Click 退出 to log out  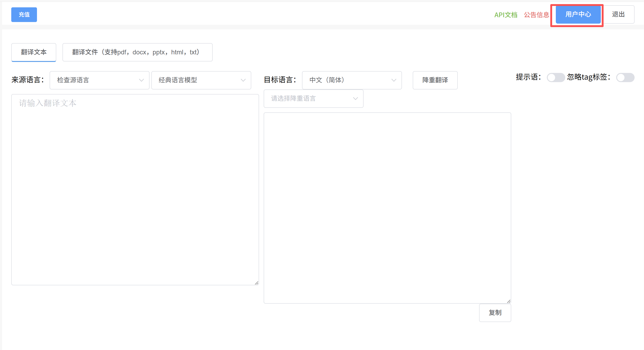(618, 14)
